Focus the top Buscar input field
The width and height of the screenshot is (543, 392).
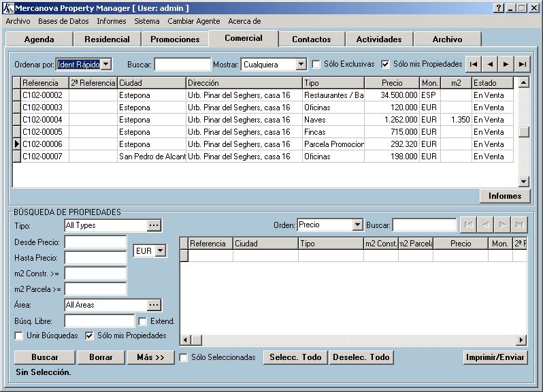click(x=182, y=65)
